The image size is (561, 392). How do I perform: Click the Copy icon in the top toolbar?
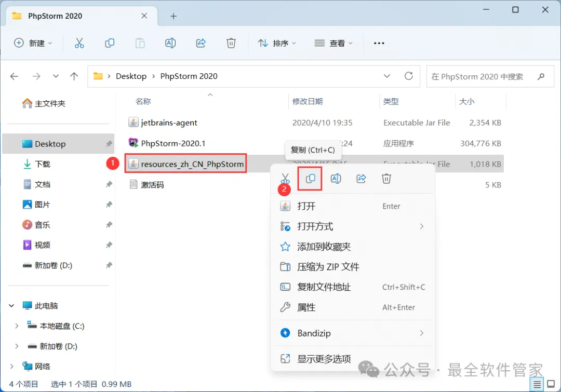110,43
